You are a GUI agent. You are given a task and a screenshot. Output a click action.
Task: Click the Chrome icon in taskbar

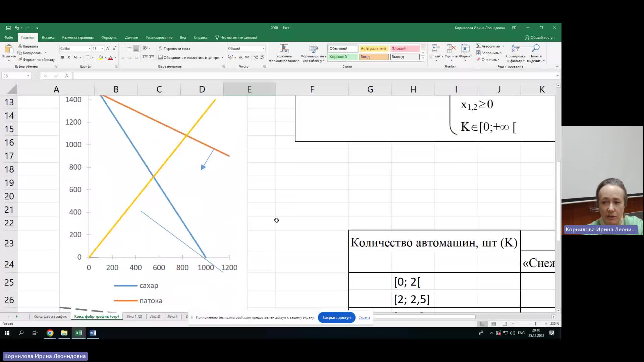50,333
